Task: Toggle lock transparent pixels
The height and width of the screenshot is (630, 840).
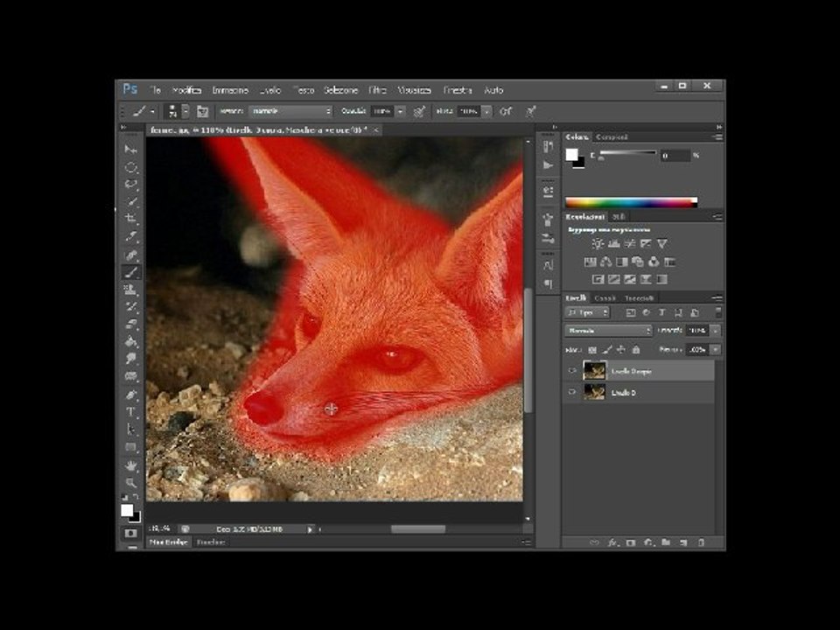Action: [x=592, y=350]
